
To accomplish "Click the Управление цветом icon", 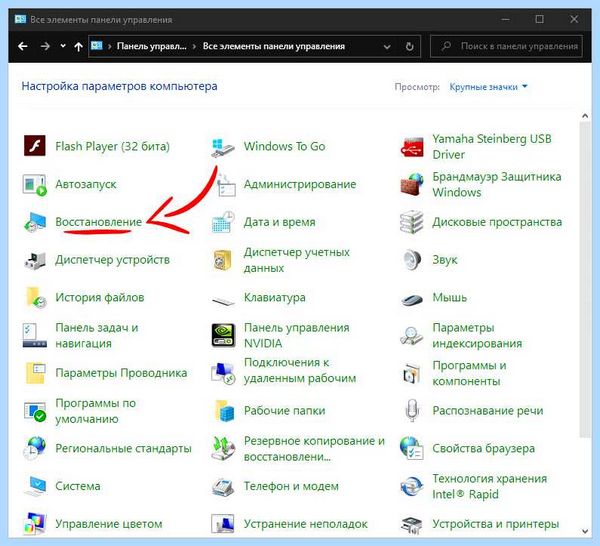I will click(x=35, y=523).
